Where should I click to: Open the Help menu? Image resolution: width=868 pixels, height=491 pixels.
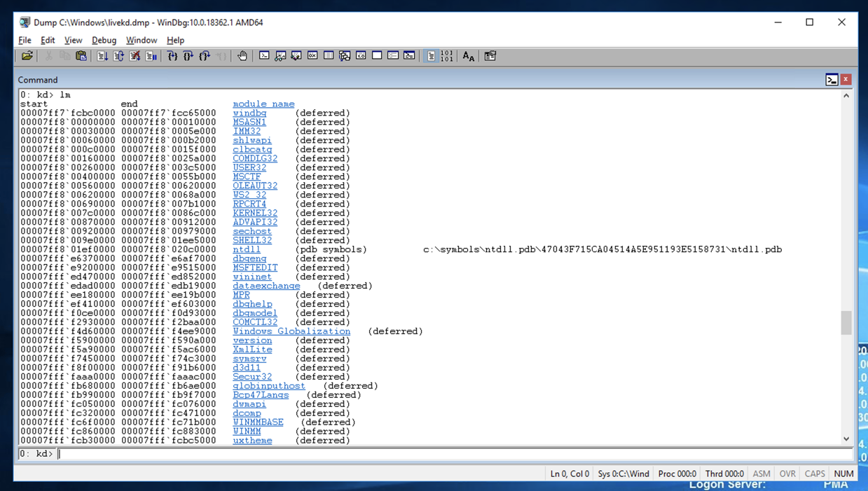coord(175,40)
